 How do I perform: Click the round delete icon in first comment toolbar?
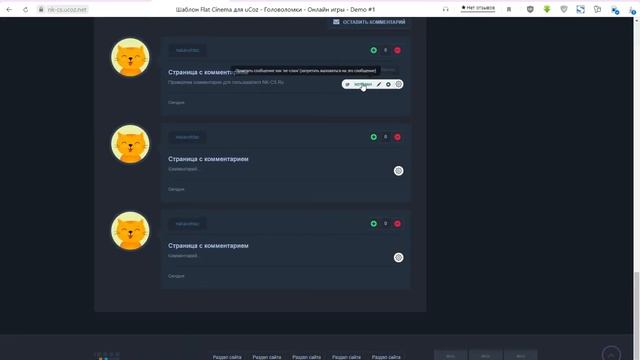[x=388, y=84]
